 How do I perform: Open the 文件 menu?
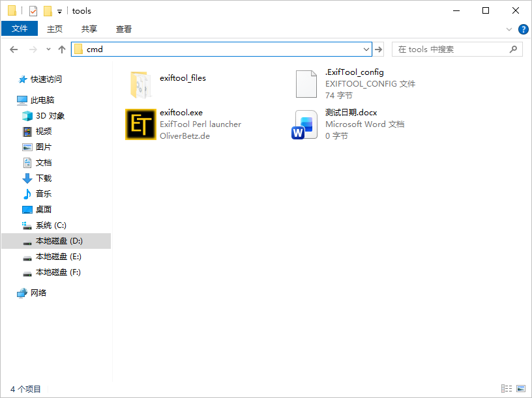click(x=20, y=29)
